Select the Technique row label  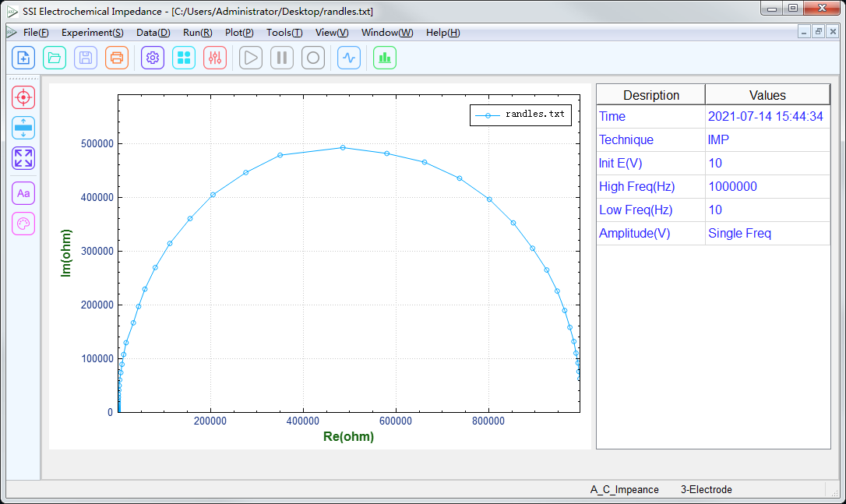(650, 139)
